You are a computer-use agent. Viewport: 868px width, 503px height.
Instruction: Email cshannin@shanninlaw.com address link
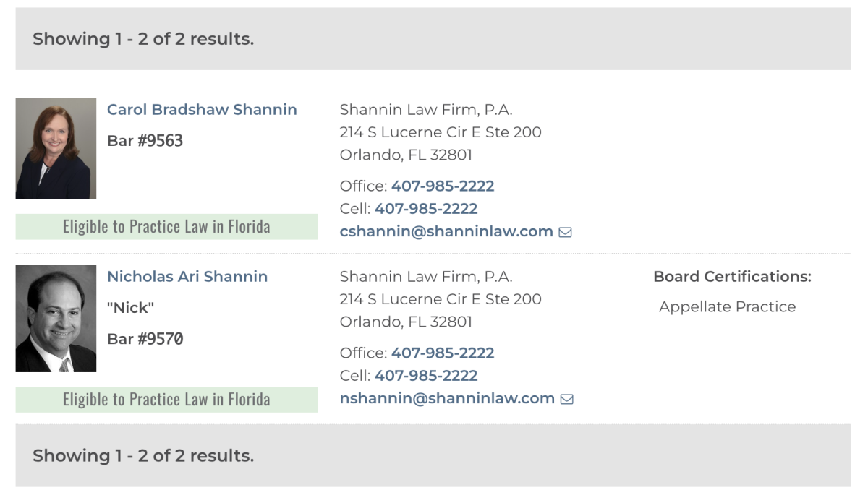[x=446, y=232]
